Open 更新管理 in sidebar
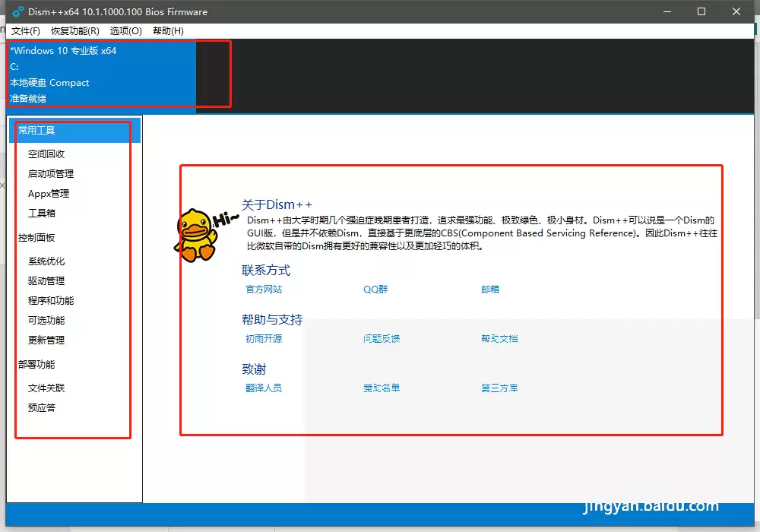Screen dimensions: 760x532 pyautogui.click(x=46, y=340)
